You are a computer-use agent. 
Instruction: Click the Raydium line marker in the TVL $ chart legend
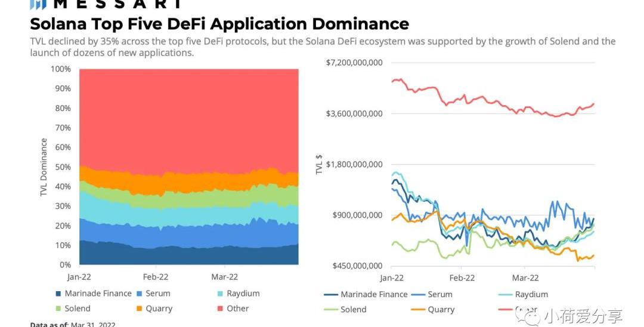tap(505, 295)
